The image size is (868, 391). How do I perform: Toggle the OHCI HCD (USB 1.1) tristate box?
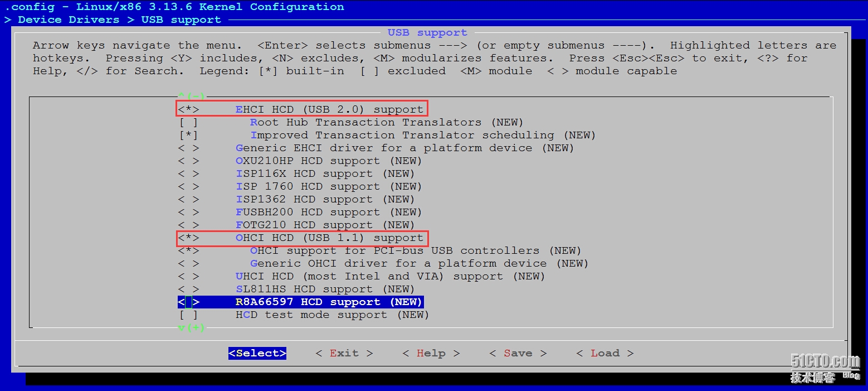tap(189, 238)
